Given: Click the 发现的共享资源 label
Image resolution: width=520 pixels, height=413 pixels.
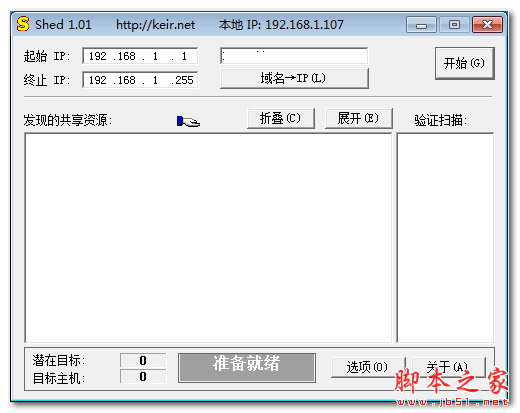Looking at the screenshot, I should (x=68, y=120).
